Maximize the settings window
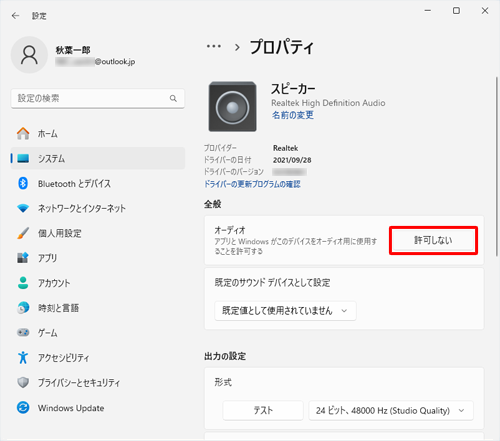The image size is (500, 441). tap(456, 11)
